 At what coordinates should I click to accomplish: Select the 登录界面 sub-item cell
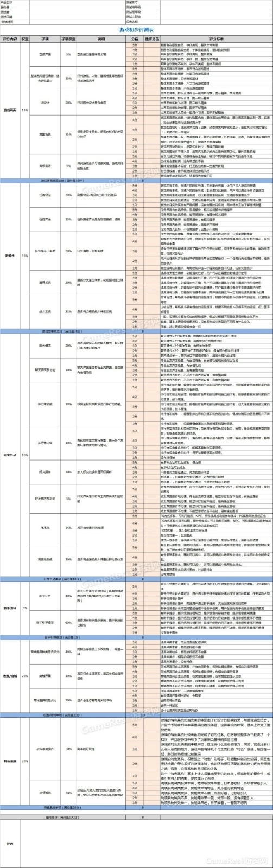click(45, 54)
